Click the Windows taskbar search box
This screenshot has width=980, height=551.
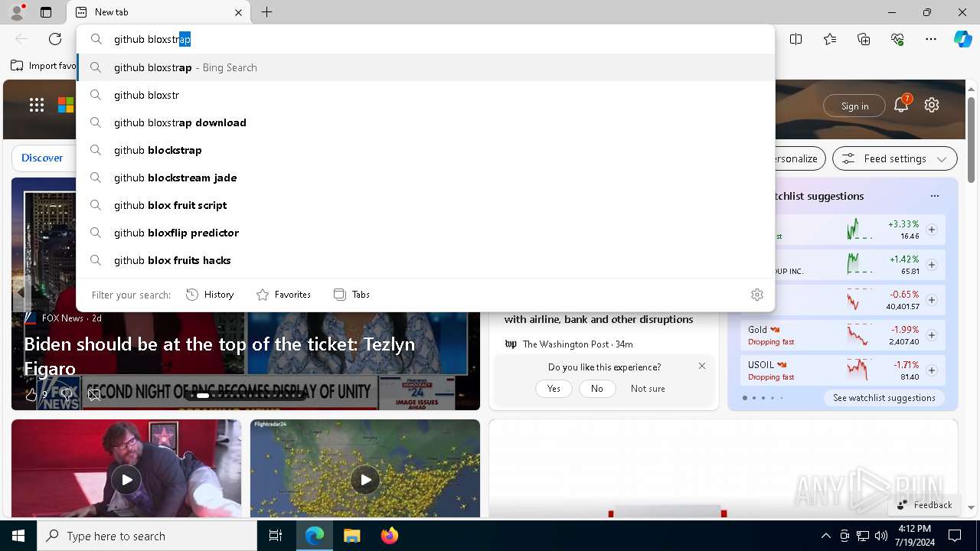pos(147,536)
